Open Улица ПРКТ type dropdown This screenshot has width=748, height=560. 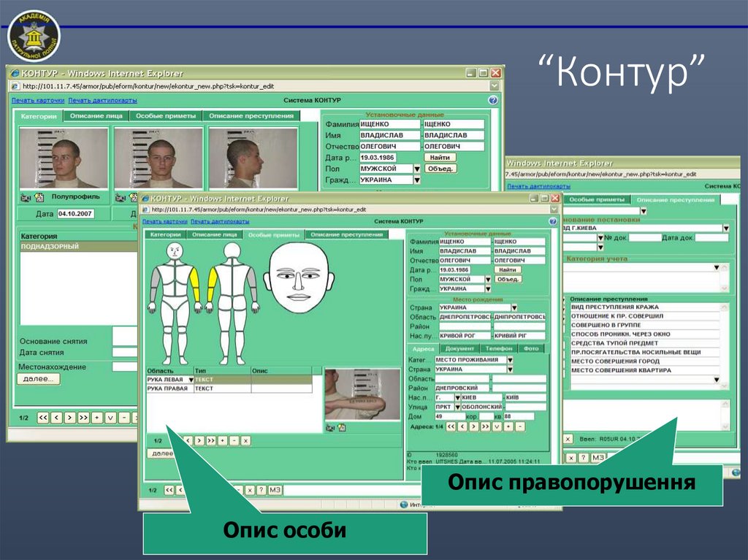tap(457, 407)
